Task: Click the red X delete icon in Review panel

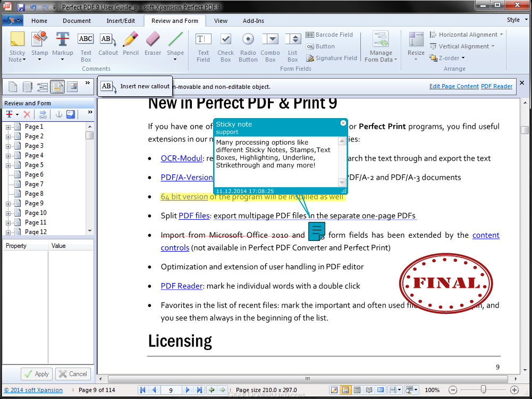Action: 27,114
